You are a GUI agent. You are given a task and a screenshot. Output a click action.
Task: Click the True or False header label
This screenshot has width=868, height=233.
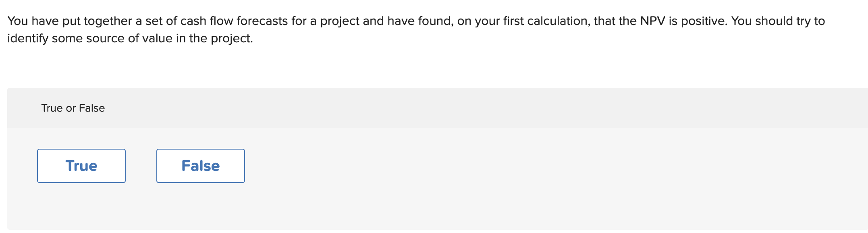[x=73, y=108]
